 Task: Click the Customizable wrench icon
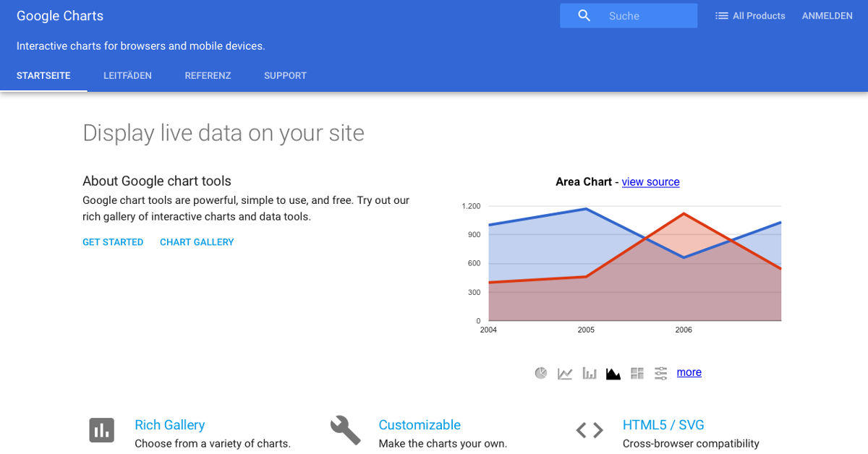coord(345,430)
